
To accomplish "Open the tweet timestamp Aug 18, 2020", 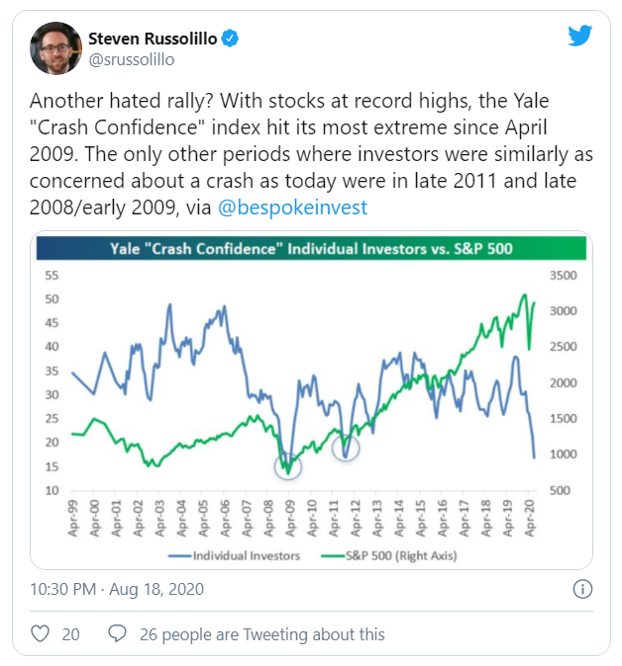I will tap(117, 589).
